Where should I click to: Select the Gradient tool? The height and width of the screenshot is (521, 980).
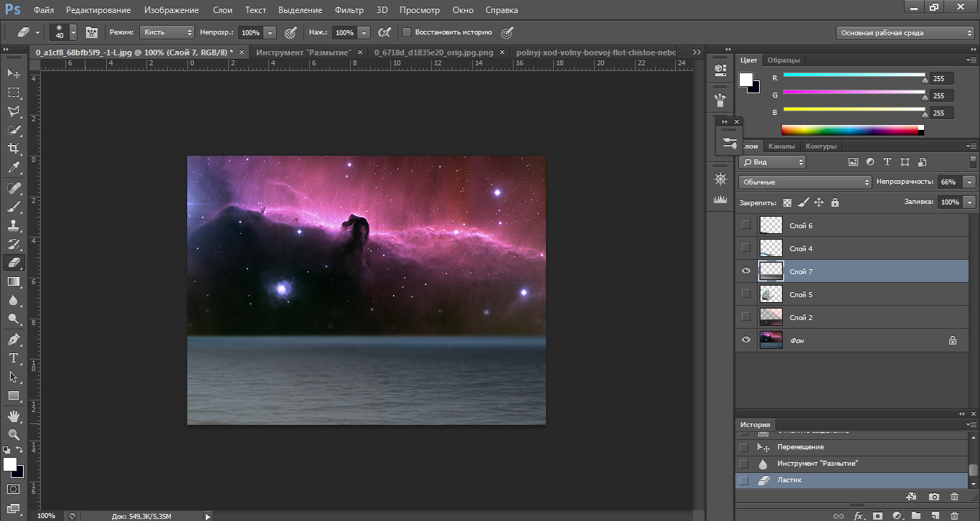[13, 281]
